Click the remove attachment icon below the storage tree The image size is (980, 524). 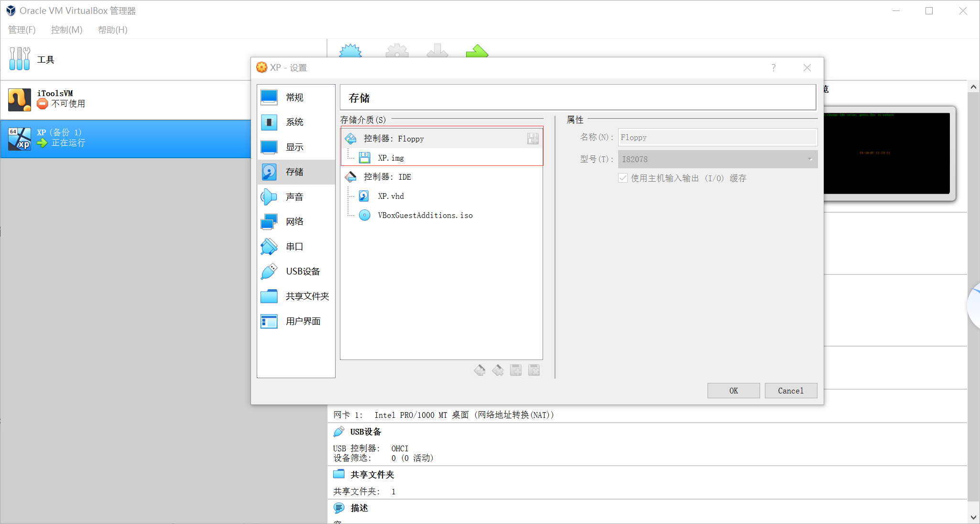point(534,370)
